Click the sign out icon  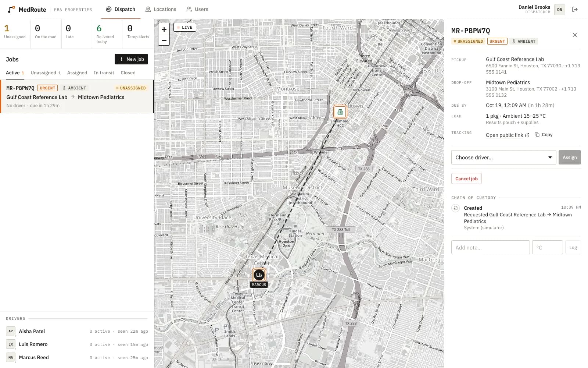(x=575, y=10)
